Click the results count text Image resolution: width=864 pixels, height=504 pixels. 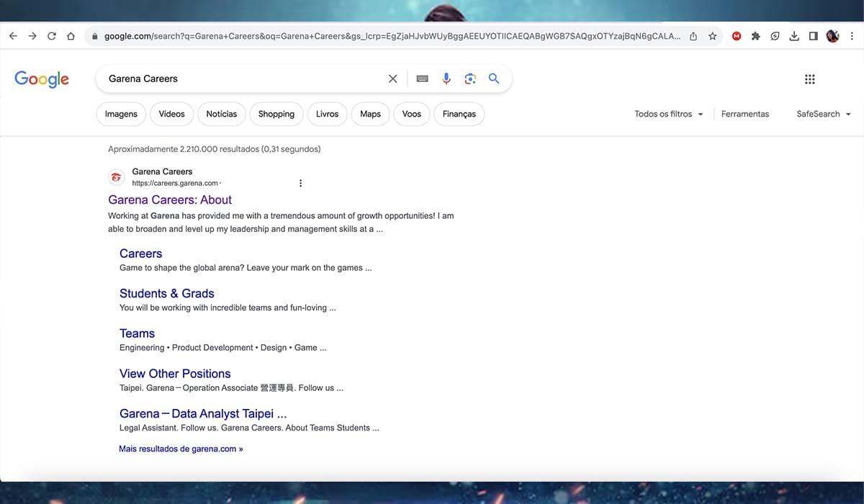click(215, 149)
